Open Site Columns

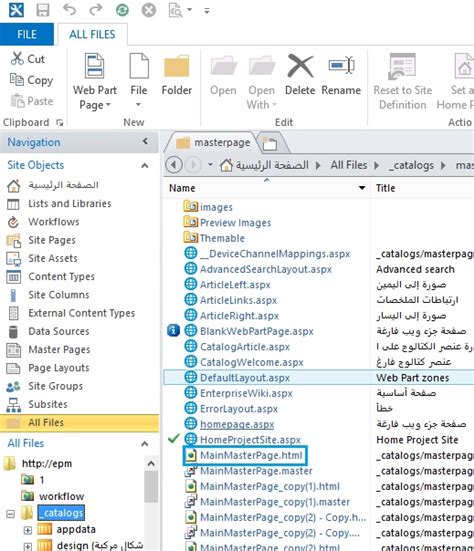tap(59, 295)
